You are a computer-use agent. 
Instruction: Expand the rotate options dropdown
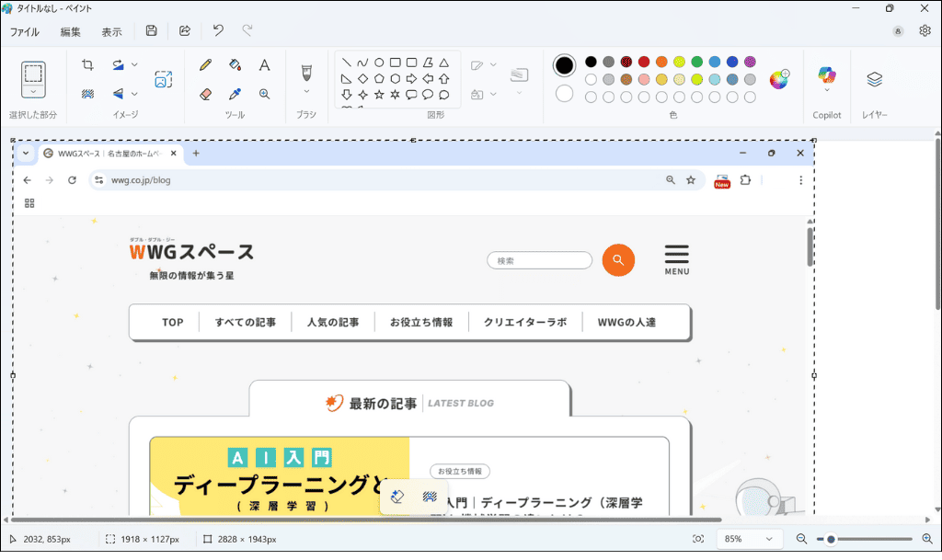[x=133, y=64]
